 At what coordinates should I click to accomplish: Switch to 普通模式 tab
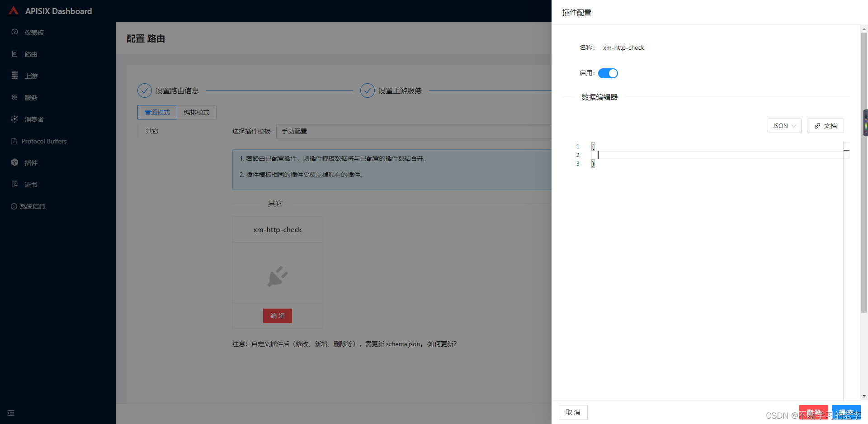pos(157,112)
